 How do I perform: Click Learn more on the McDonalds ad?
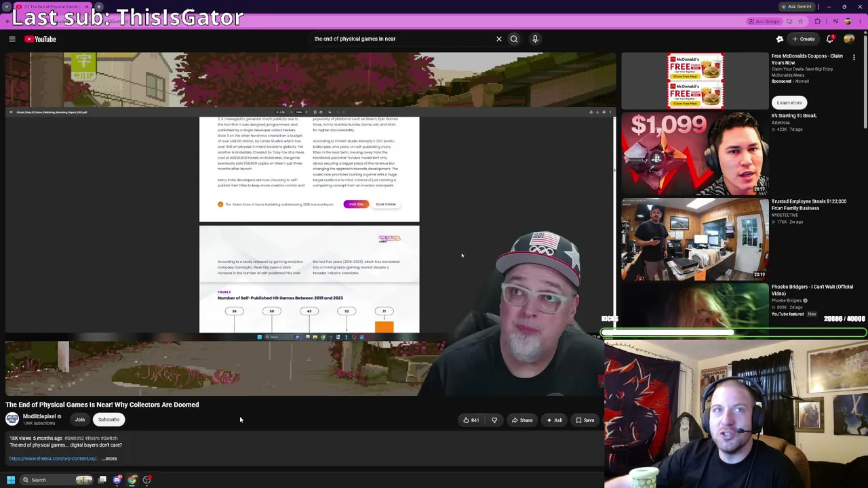pos(789,102)
